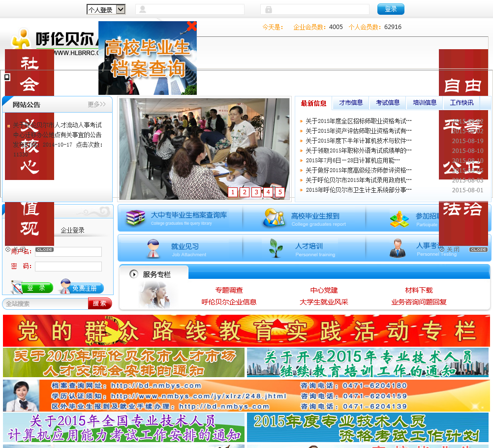
Task: Open the 呼伦贝尔企业信息 link
Action: click(229, 302)
